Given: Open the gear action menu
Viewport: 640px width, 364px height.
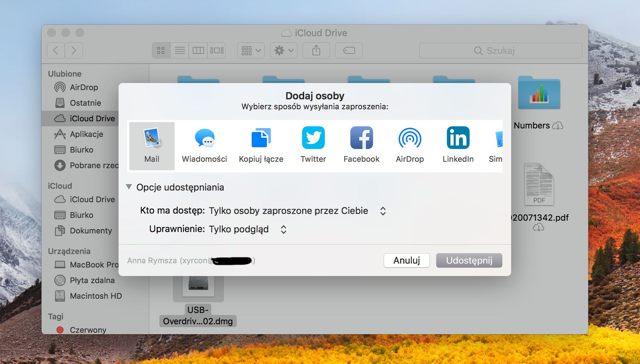Looking at the screenshot, I should click(x=284, y=50).
